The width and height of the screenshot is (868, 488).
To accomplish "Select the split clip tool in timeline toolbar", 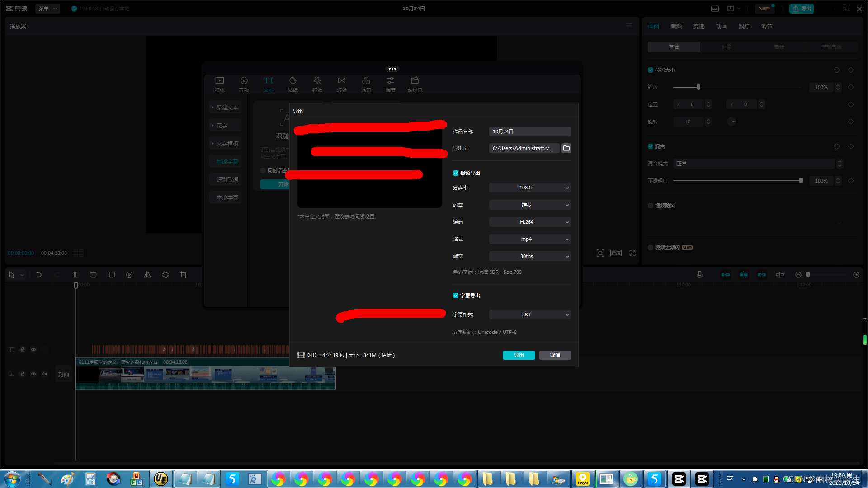I will tap(75, 275).
